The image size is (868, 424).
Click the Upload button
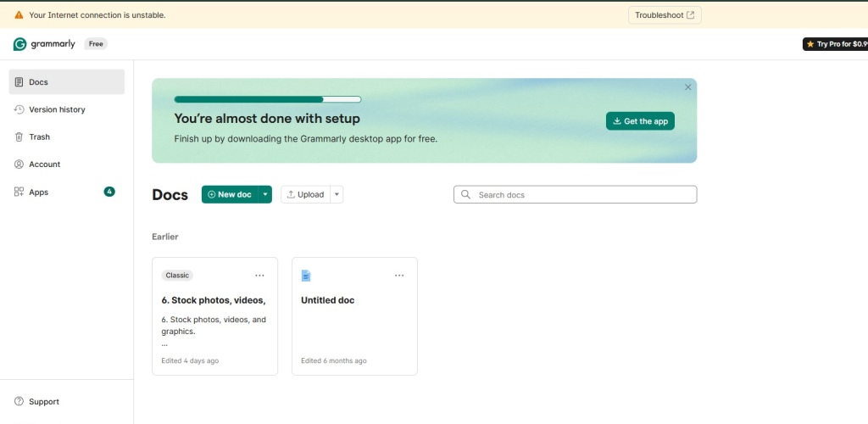tap(305, 194)
